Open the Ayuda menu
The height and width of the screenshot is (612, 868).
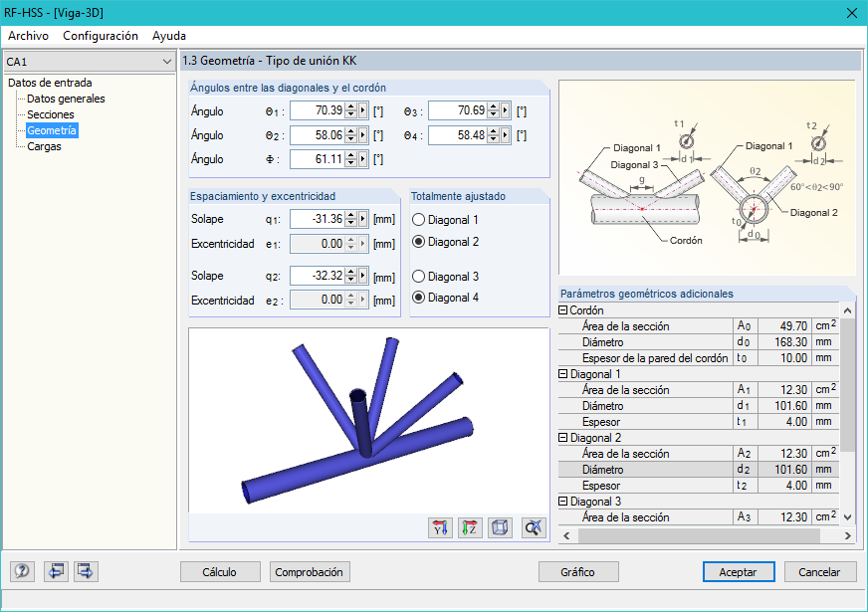[169, 36]
